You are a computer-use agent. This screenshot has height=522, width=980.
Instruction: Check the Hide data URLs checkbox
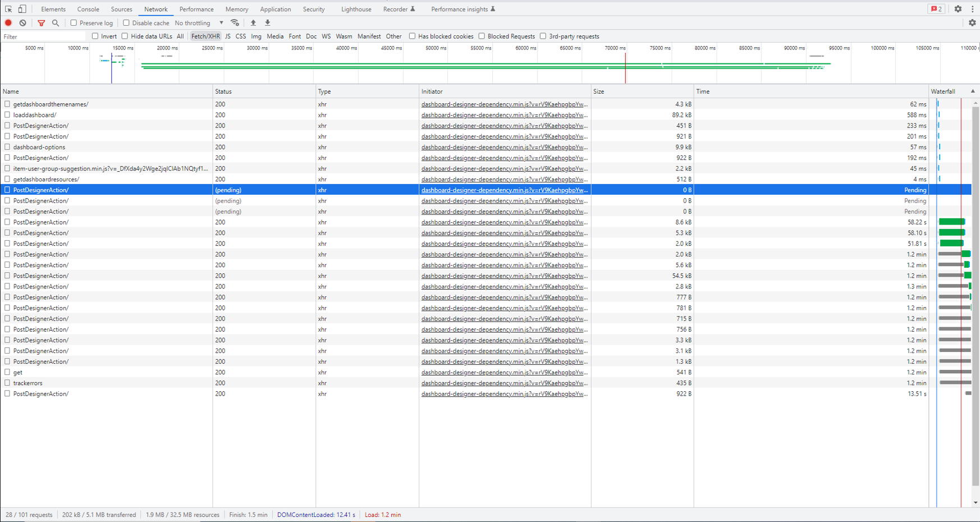tap(125, 36)
